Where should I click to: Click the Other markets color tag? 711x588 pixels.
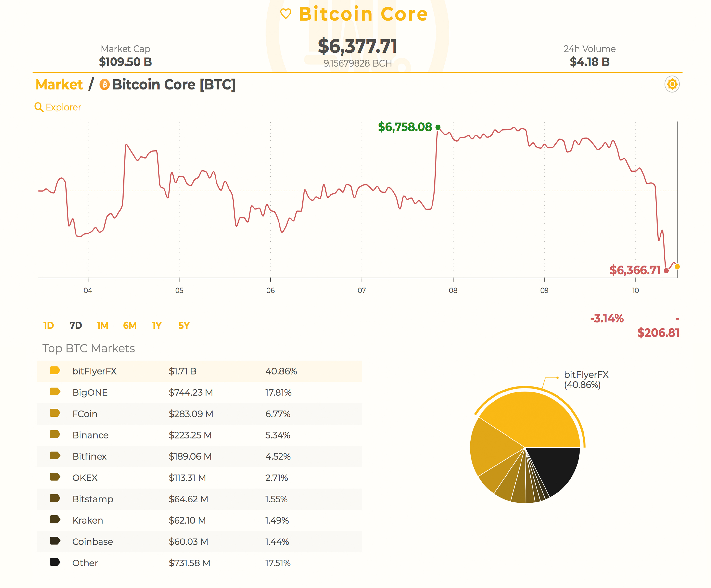point(55,562)
